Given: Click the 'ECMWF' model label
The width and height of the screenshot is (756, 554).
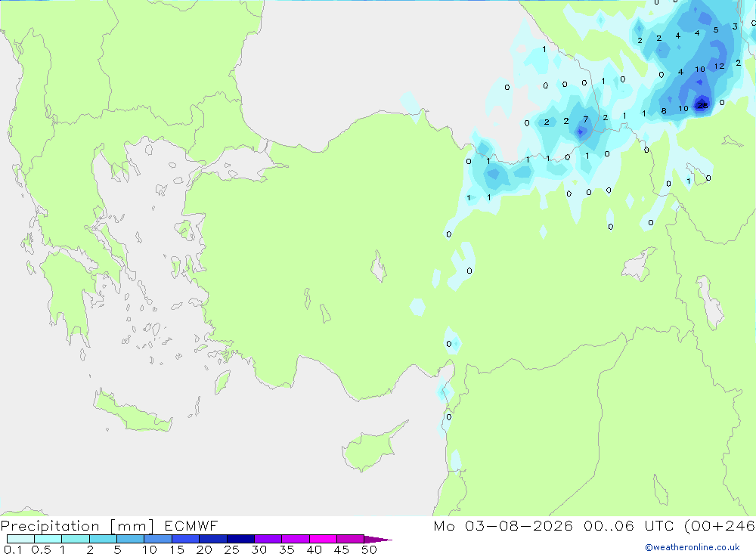Looking at the screenshot, I should tap(191, 525).
